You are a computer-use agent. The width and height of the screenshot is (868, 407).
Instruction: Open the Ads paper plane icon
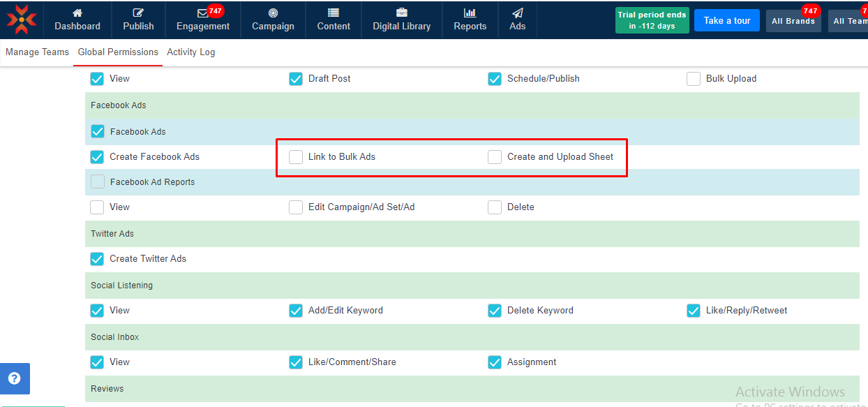tap(517, 13)
